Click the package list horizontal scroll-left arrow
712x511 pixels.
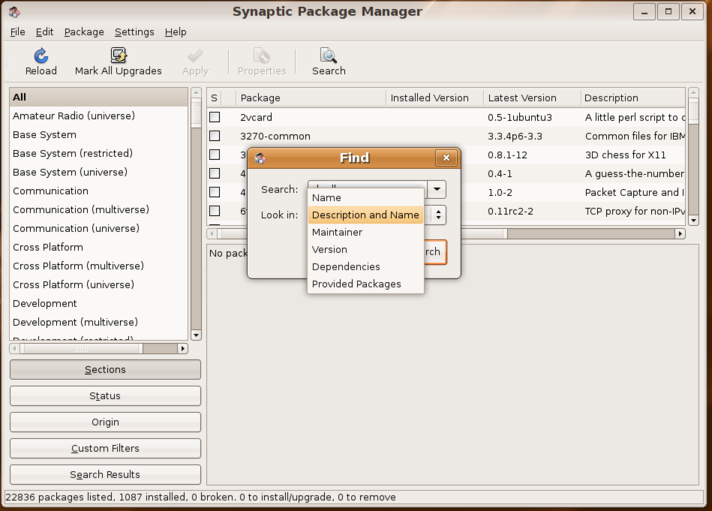point(212,233)
